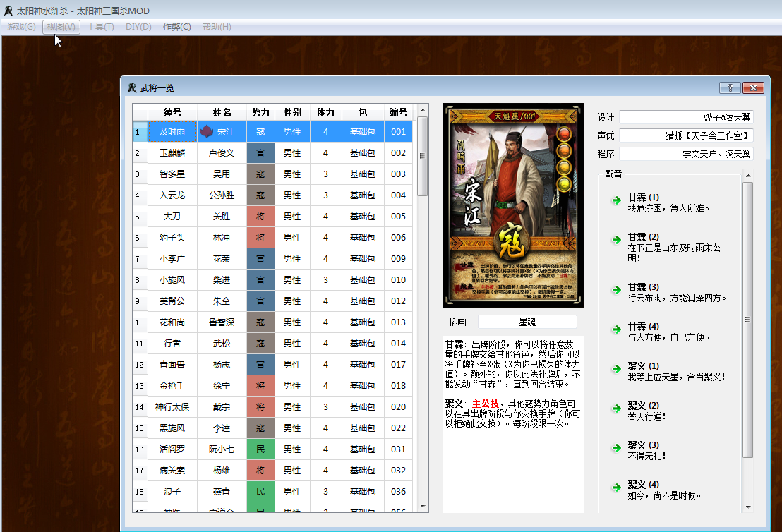Sort table by 体力 column header
782x532 pixels.
click(325, 112)
